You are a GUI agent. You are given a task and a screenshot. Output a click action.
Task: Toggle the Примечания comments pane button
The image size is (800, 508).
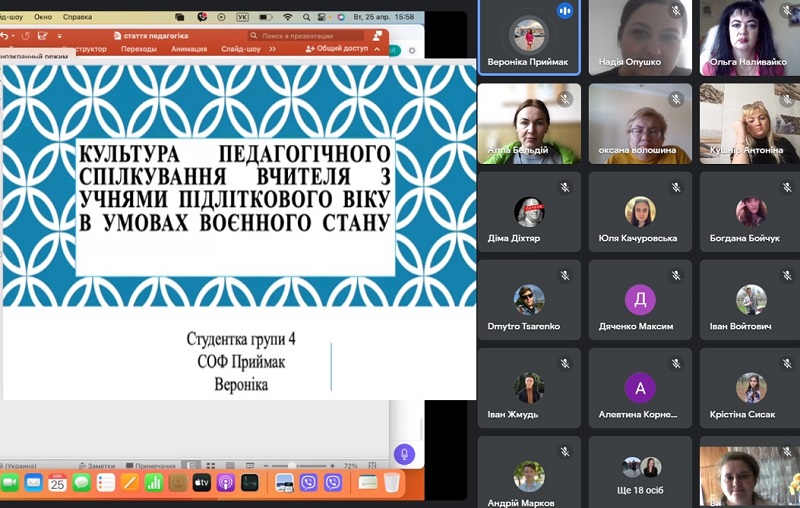point(151,466)
